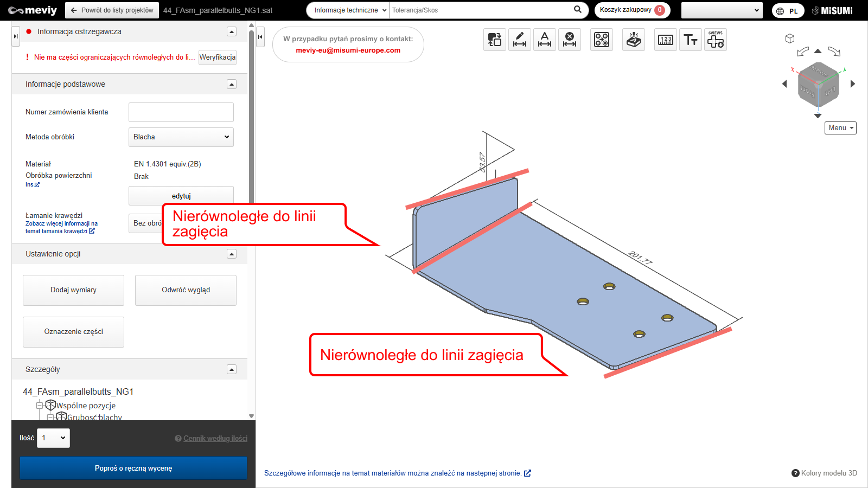
Task: Select the laser engraving marking tool
Action: (633, 40)
